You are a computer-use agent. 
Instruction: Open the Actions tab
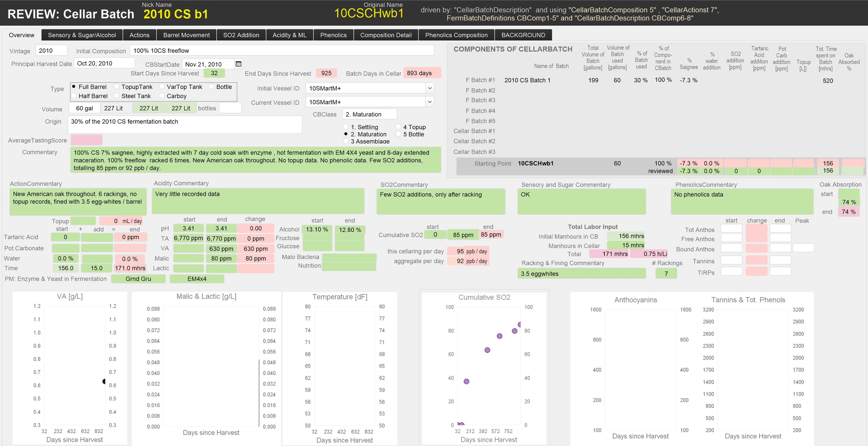tap(140, 35)
